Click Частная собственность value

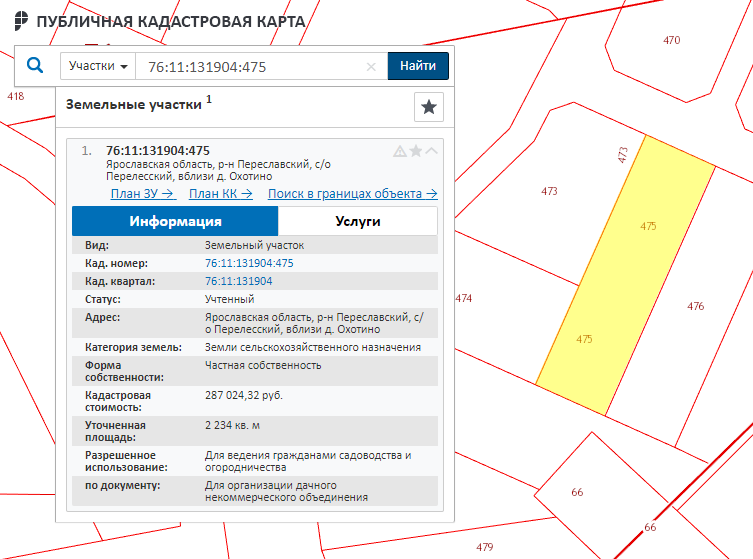click(x=263, y=365)
